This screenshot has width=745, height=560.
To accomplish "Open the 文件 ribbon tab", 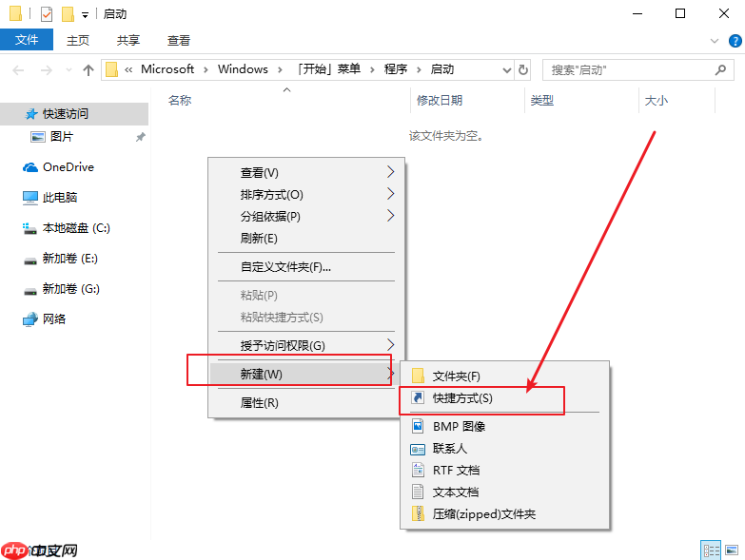I will click(27, 40).
